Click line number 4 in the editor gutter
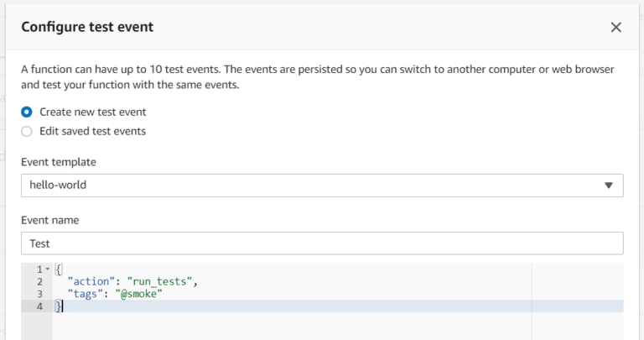The height and width of the screenshot is (340, 644). pyautogui.click(x=39, y=306)
